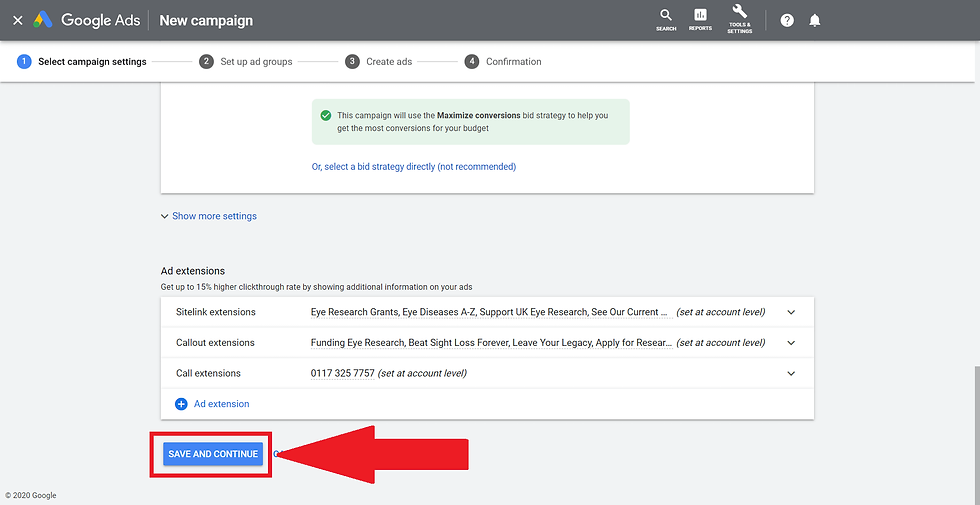Click the plus icon beside Ad extension
Image resolution: width=980 pixels, height=505 pixels.
tap(181, 404)
